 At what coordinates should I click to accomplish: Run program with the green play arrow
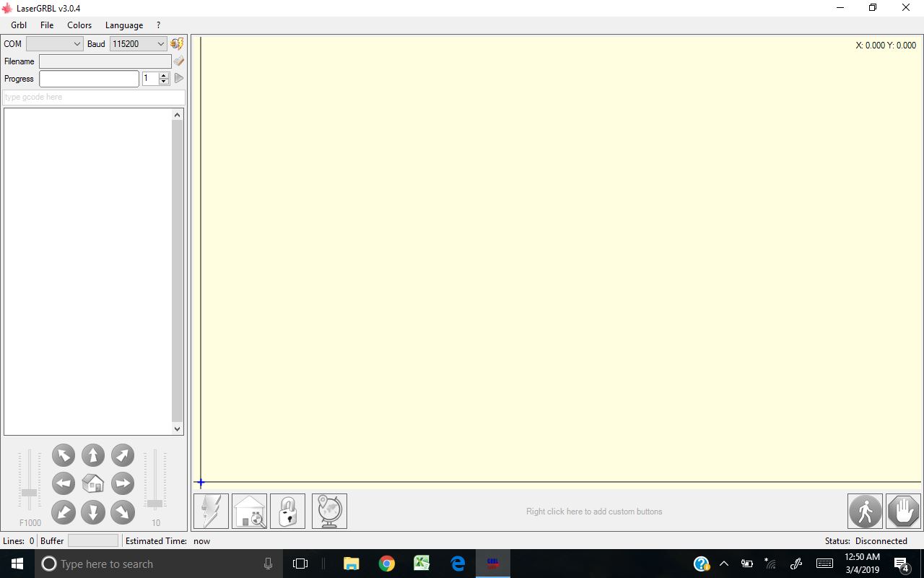click(x=179, y=78)
